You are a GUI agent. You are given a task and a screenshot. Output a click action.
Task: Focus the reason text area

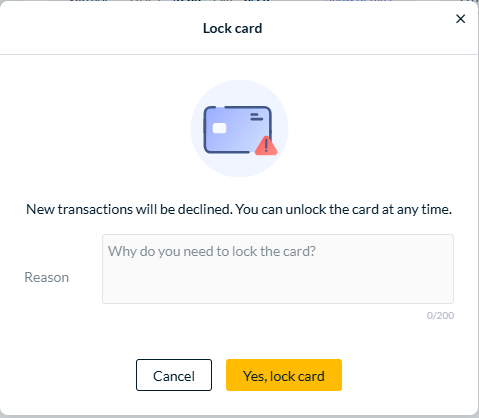click(278, 269)
